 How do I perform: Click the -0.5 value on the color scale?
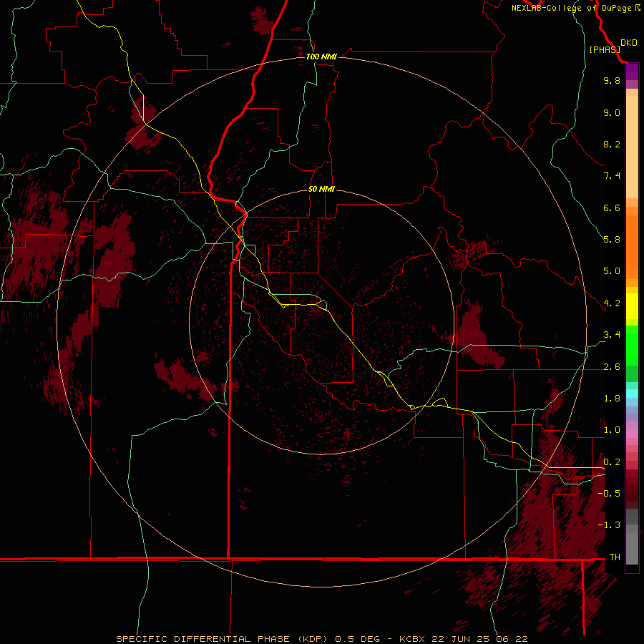pos(609,494)
